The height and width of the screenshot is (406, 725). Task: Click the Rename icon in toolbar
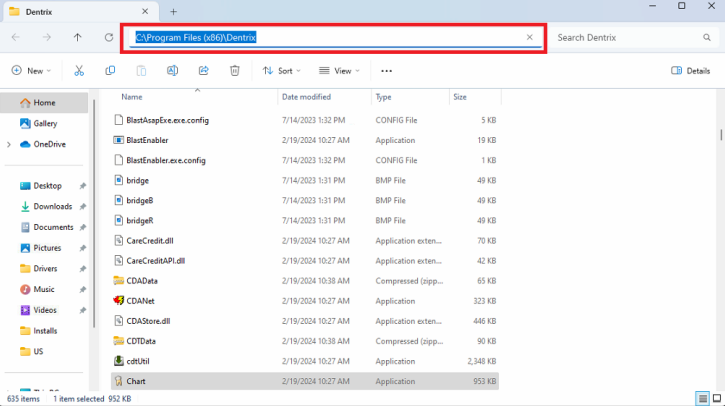172,71
